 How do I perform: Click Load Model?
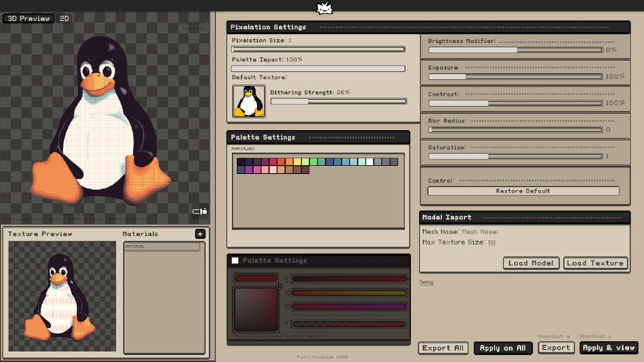click(x=531, y=263)
